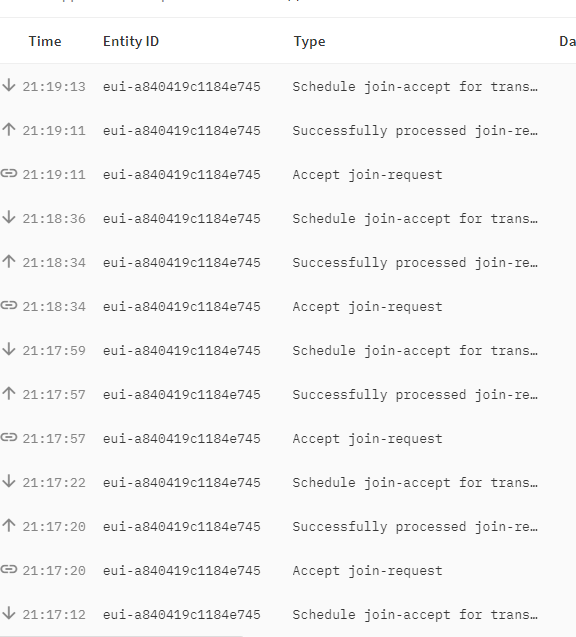Image resolution: width=576 pixels, height=637 pixels.
Task: Click link icon beside 21:17:57 Accept join-request
Action: point(9,438)
